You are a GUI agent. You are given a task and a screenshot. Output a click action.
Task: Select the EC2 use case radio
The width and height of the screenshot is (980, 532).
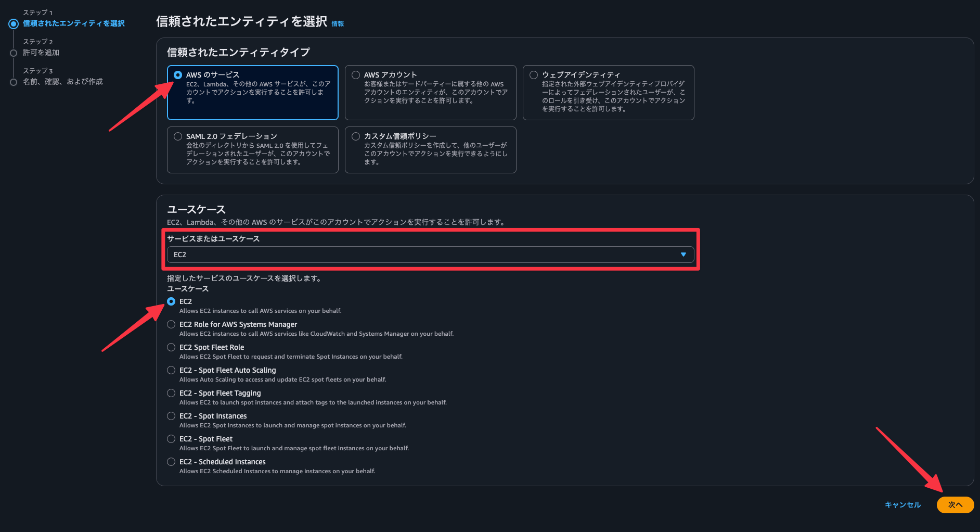tap(171, 301)
